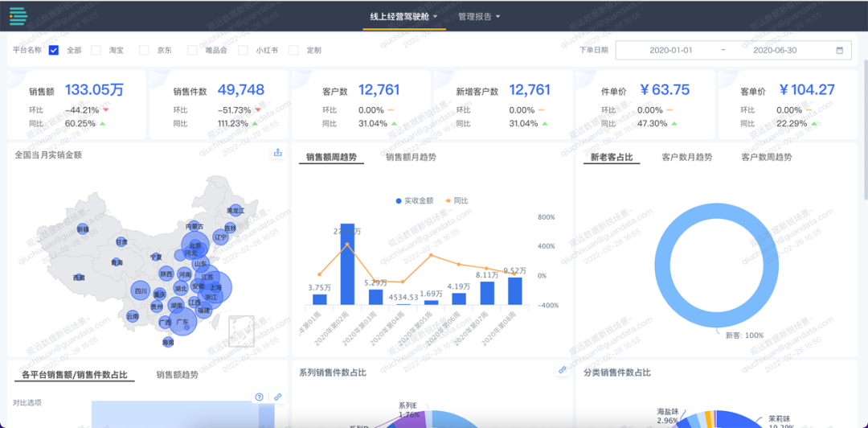868x428 pixels.
Task: Click 销售额 同比 60.25% value
Action: coord(80,123)
